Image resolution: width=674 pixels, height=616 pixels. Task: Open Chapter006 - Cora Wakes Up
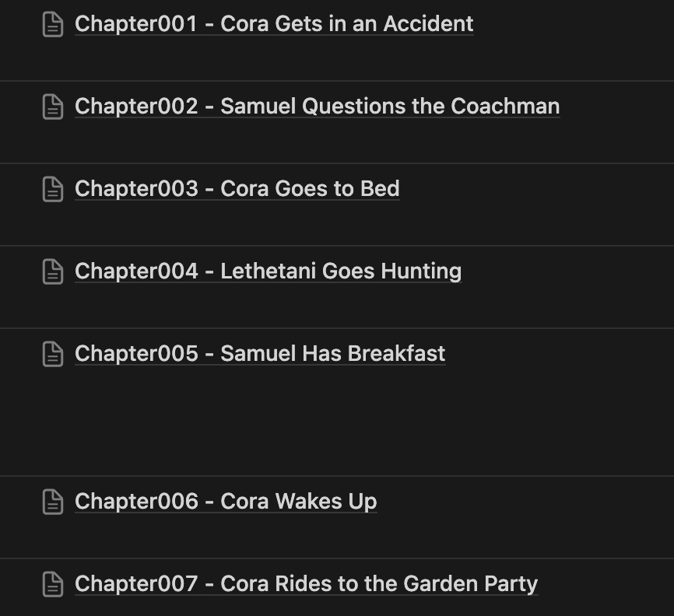(225, 502)
